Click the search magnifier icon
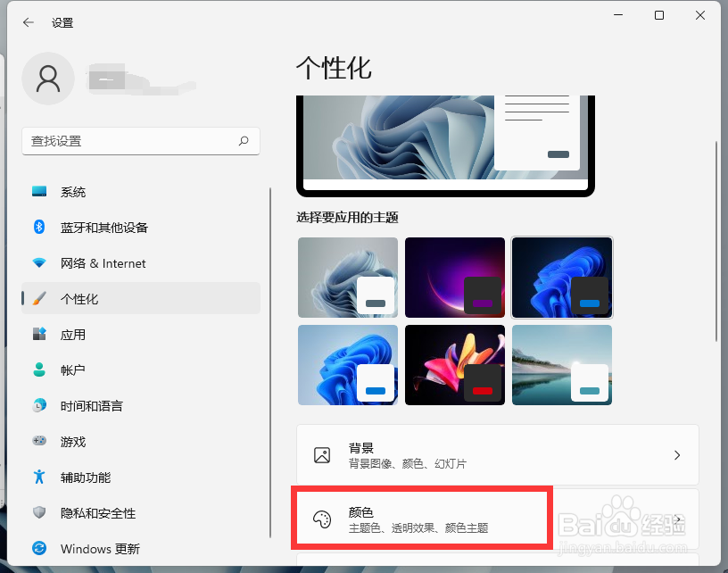This screenshot has width=728, height=573. [x=244, y=141]
